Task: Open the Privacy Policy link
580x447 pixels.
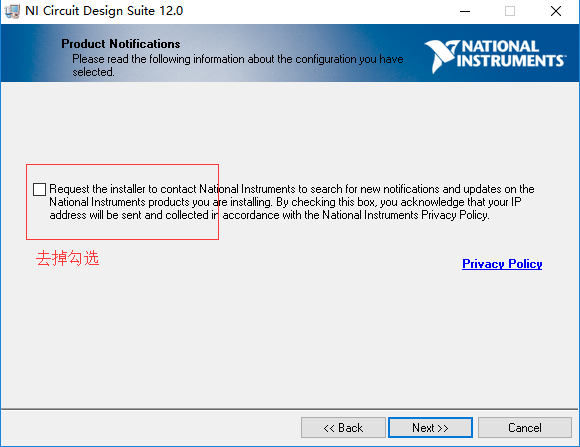Action: click(502, 264)
